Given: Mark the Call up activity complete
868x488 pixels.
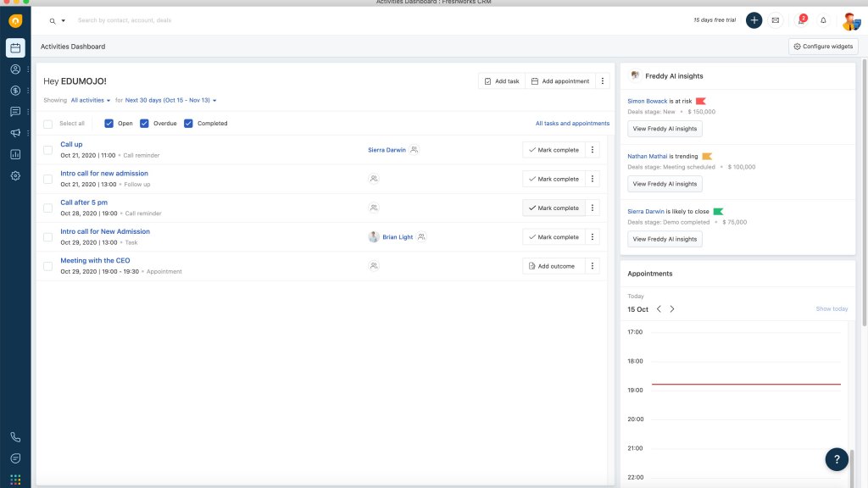Looking at the screenshot, I should [x=555, y=149].
